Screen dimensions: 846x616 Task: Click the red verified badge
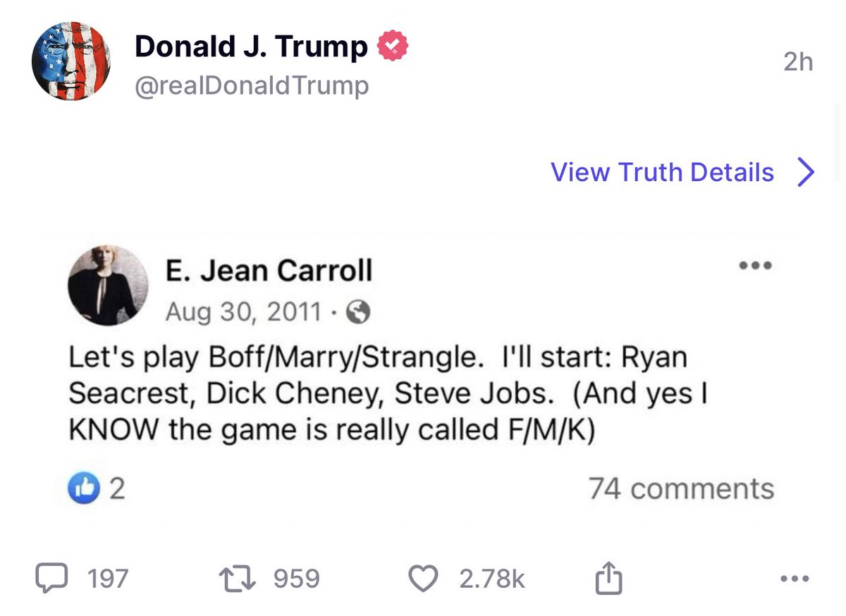pyautogui.click(x=393, y=47)
